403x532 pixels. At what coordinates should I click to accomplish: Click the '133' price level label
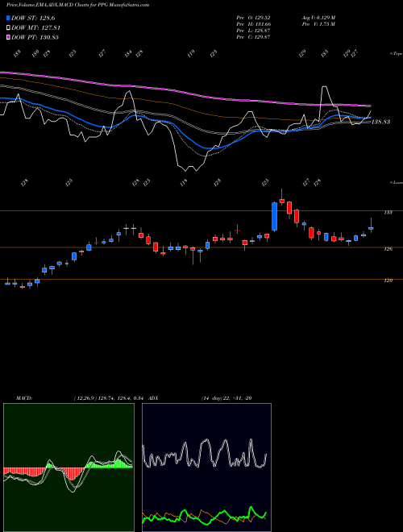coord(388,212)
